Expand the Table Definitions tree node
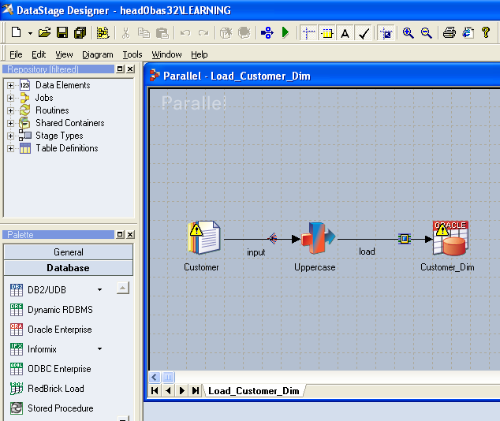500x421 pixels. pyautogui.click(x=10, y=148)
